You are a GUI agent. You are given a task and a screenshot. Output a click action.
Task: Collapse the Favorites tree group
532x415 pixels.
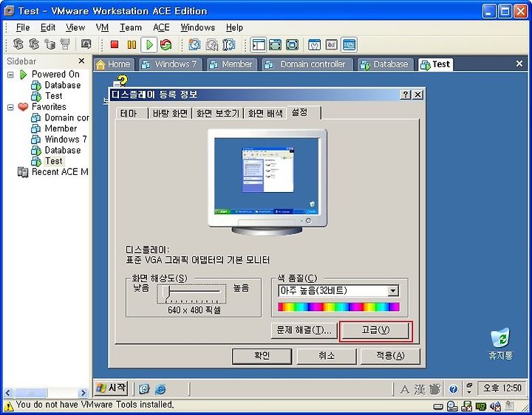point(10,107)
